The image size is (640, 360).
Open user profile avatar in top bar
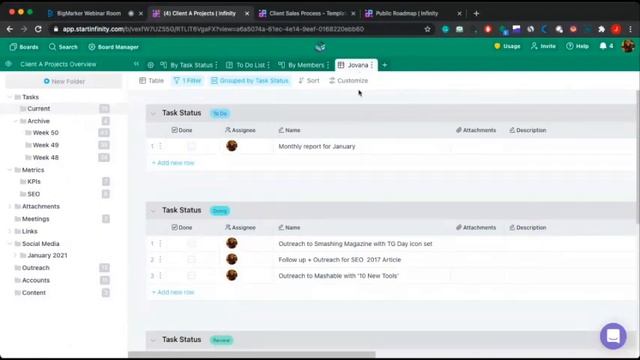628,46
